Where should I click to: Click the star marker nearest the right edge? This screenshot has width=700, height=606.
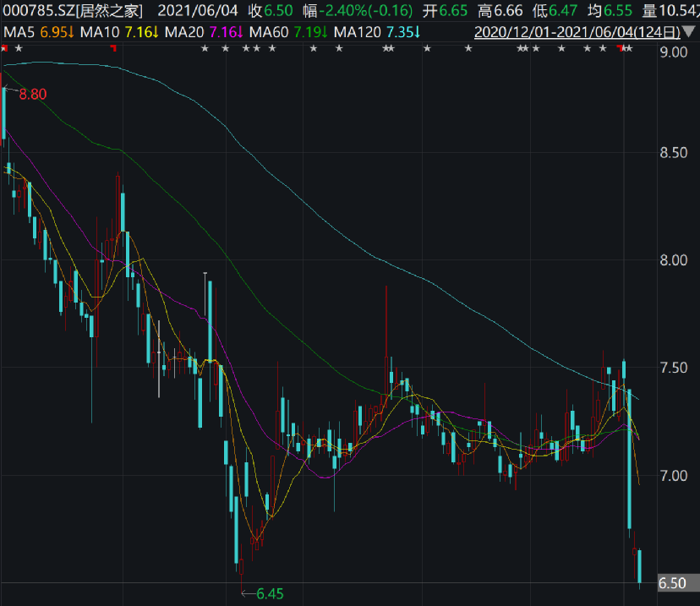(629, 49)
